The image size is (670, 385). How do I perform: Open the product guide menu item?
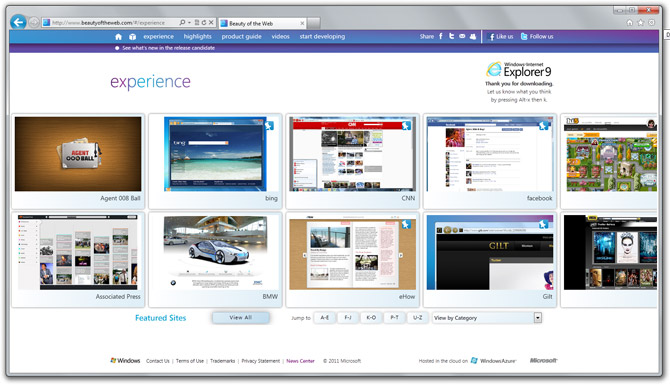[241, 36]
